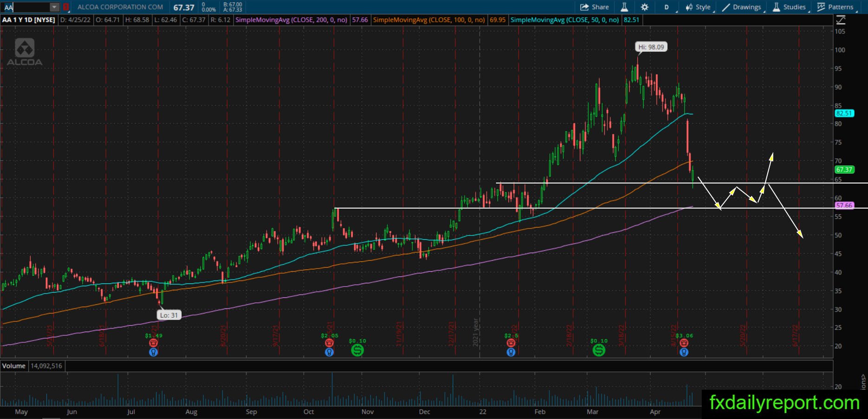Click the green 67.37 label on the price axis
The height and width of the screenshot is (419, 868).
844,170
